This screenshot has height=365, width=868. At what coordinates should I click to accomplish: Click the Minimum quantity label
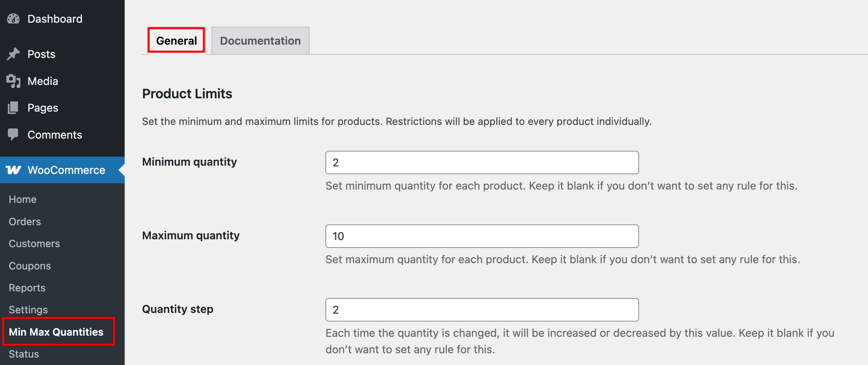[x=189, y=162]
